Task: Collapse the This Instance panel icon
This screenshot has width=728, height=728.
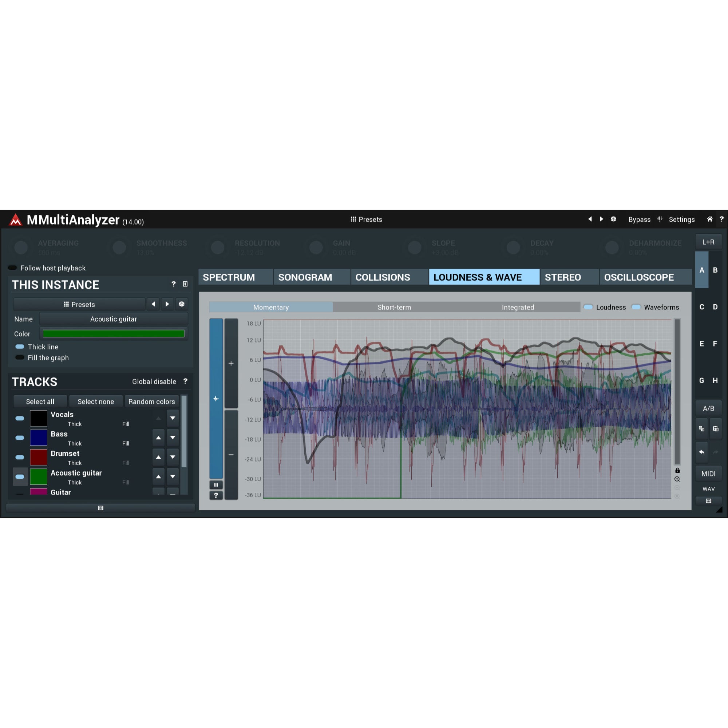Action: pyautogui.click(x=185, y=284)
